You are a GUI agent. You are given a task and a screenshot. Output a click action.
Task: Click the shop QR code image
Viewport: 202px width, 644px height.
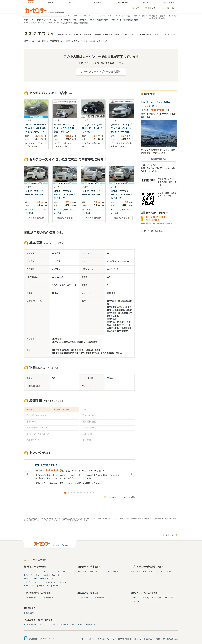click(148, 199)
